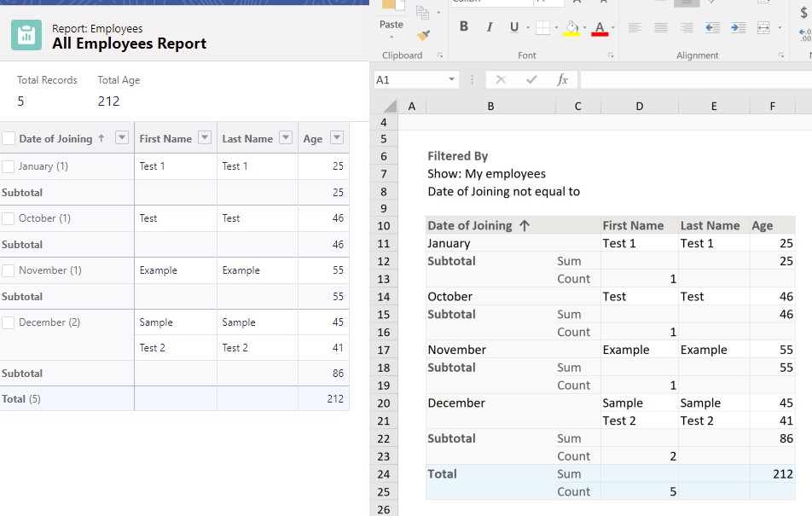This screenshot has width=812, height=516.
Task: Click 'Filtered By' cell in Excel
Action: click(x=458, y=156)
